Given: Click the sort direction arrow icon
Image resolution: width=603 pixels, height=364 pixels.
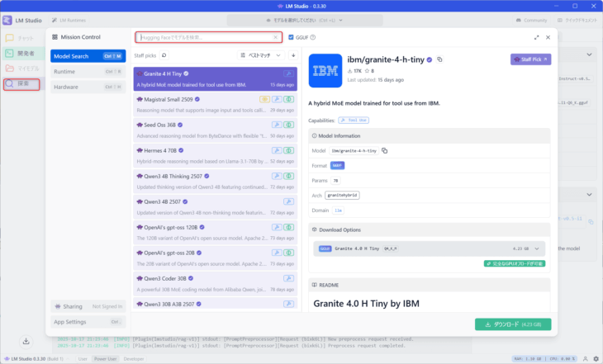Looking at the screenshot, I should (292, 55).
